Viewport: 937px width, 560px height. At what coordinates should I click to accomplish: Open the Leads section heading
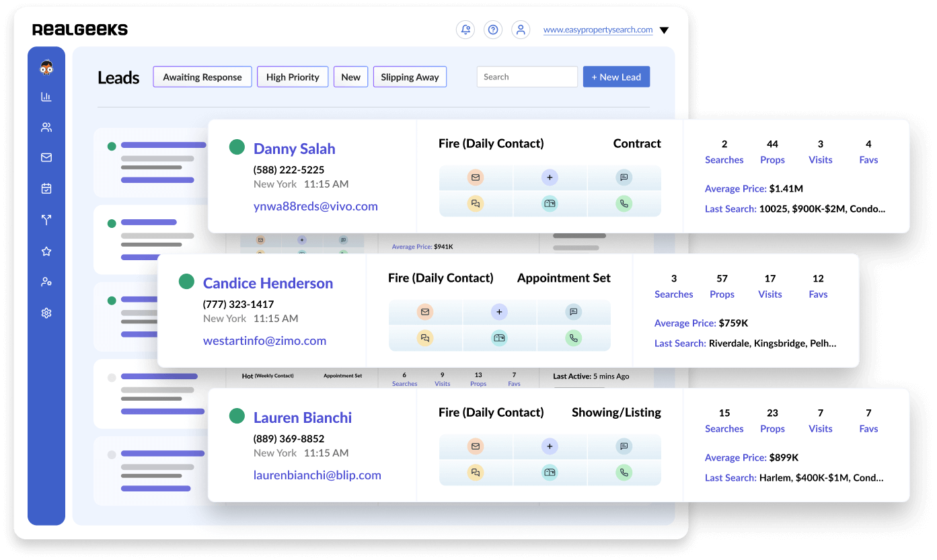(x=118, y=78)
